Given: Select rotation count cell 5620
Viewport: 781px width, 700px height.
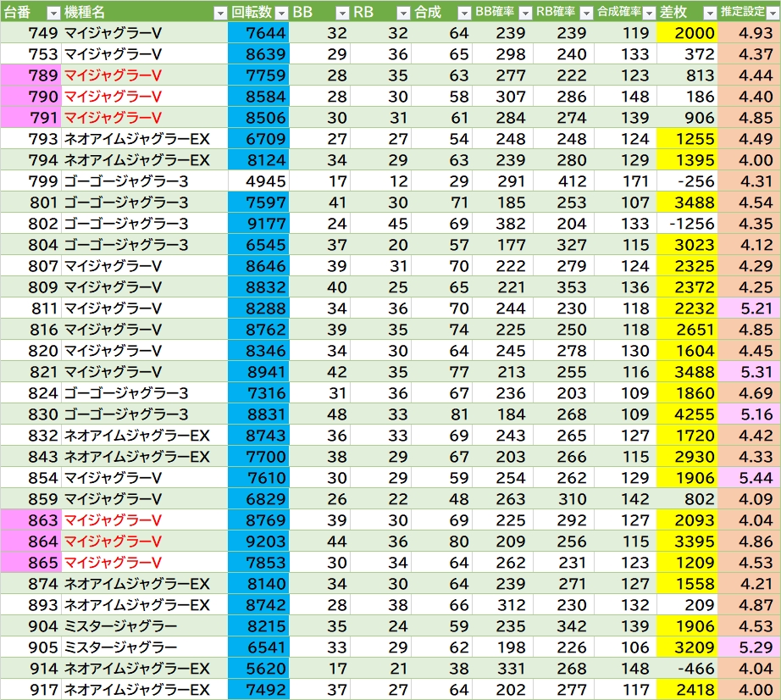Looking at the screenshot, I should pos(258,668).
